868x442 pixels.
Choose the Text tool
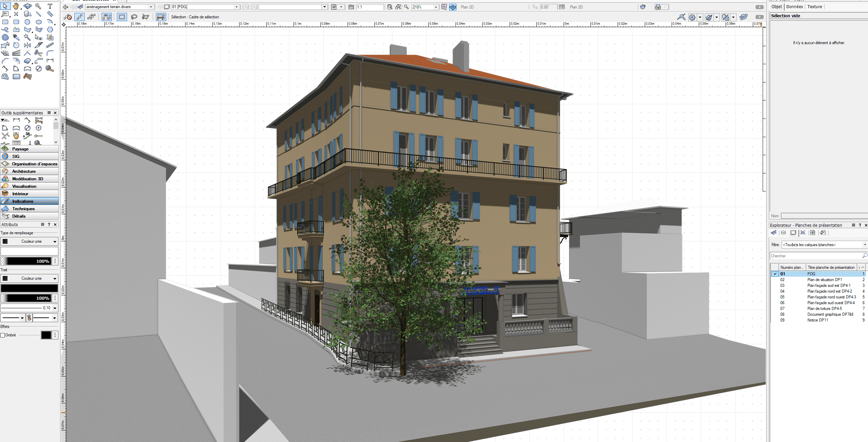[50, 6]
